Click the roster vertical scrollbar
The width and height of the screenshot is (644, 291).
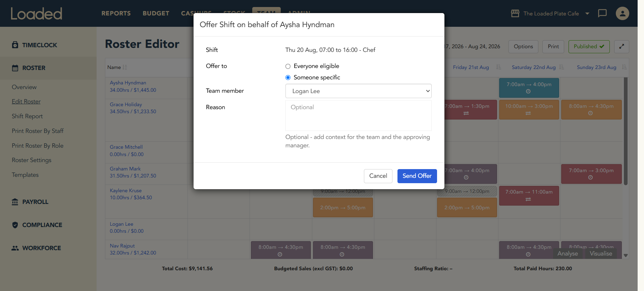tap(626, 131)
